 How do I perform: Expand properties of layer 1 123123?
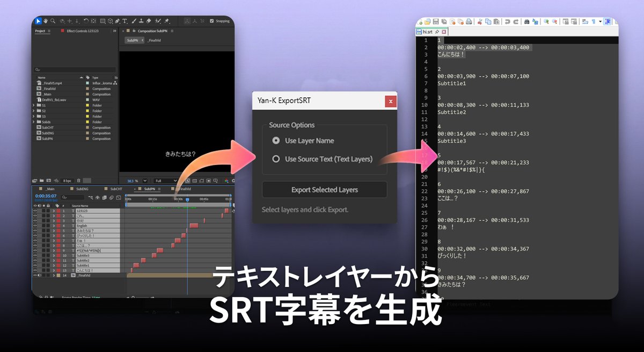[54, 211]
